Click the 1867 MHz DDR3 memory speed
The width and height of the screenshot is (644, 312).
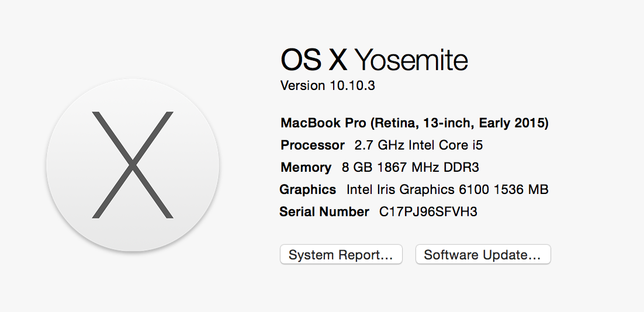pyautogui.click(x=428, y=167)
